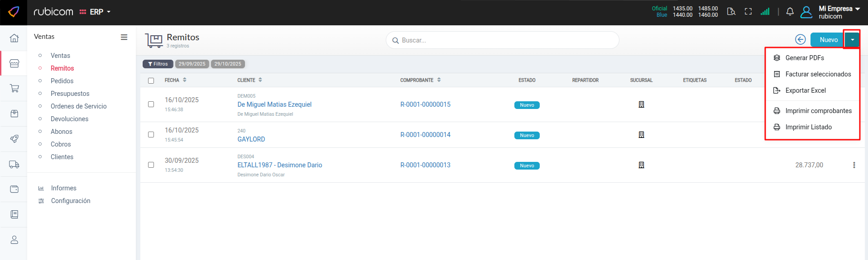Open the Mi Empresa account dropdown

click(839, 12)
